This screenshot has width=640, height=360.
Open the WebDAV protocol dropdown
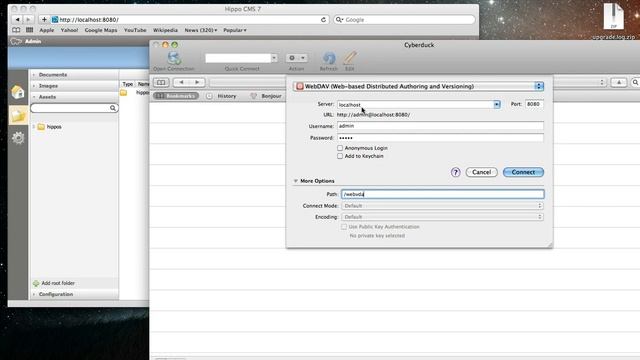click(418, 86)
